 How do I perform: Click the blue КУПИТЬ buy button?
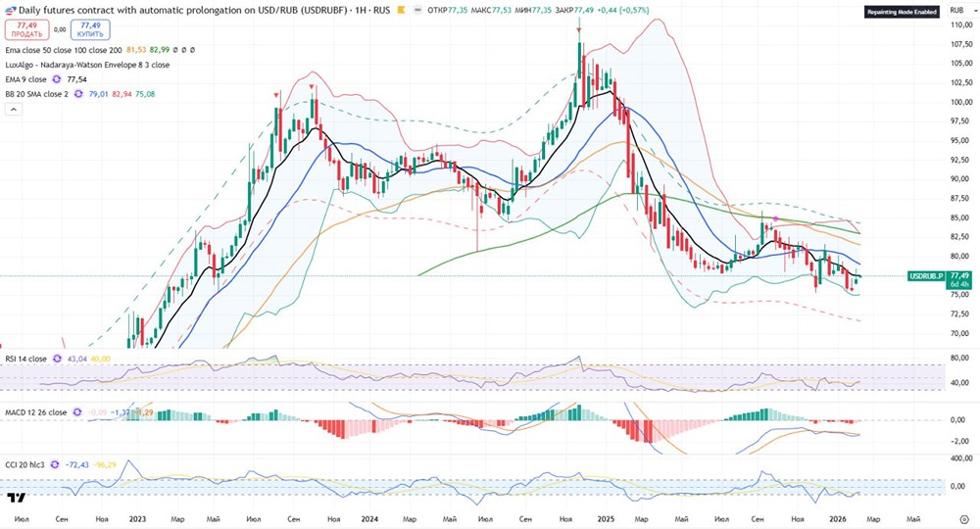click(x=90, y=29)
